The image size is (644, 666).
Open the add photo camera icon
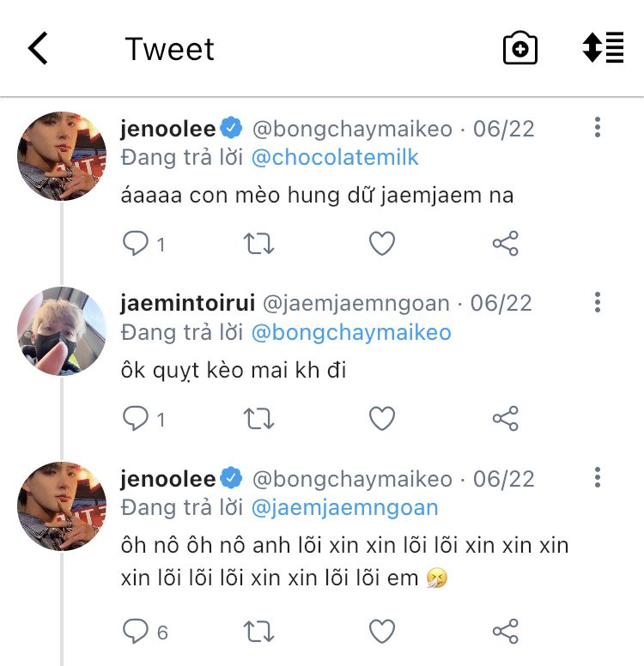tap(519, 49)
